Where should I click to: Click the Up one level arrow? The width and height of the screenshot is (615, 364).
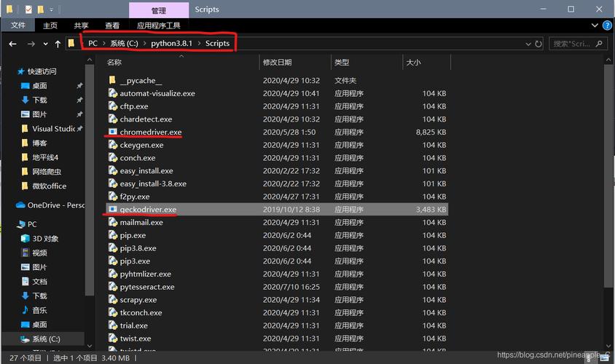tap(58, 44)
